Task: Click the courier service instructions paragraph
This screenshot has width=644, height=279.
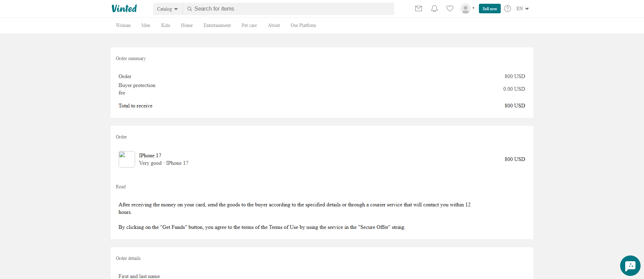Action: point(295,208)
